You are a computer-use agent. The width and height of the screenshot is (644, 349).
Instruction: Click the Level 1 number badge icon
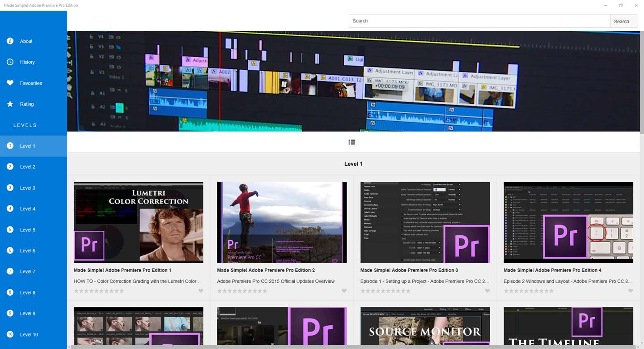[x=10, y=146]
